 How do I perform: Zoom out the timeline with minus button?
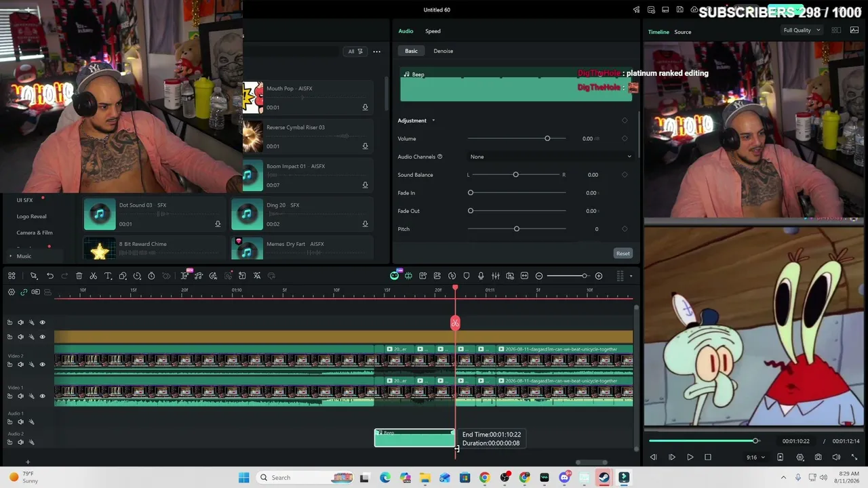[539, 276]
